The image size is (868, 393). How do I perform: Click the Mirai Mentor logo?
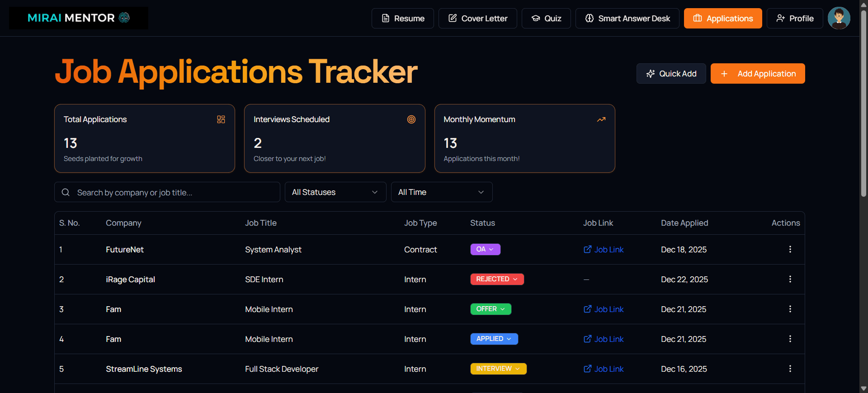(79, 18)
